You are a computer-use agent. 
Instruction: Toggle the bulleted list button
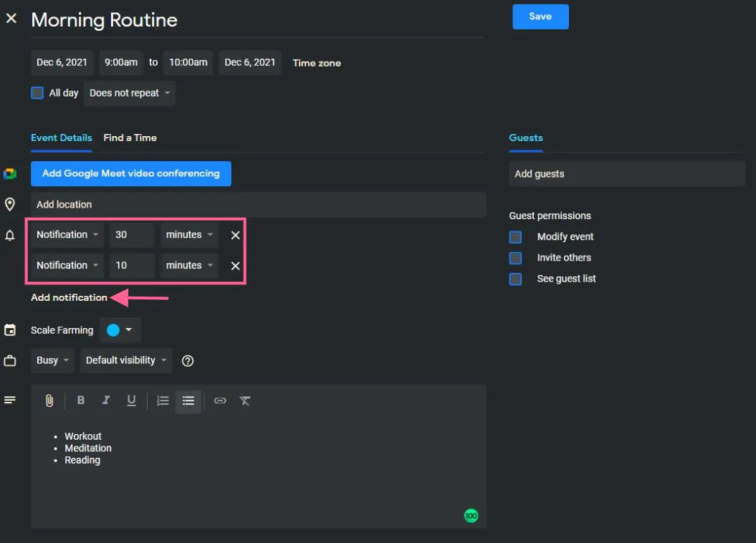(188, 401)
